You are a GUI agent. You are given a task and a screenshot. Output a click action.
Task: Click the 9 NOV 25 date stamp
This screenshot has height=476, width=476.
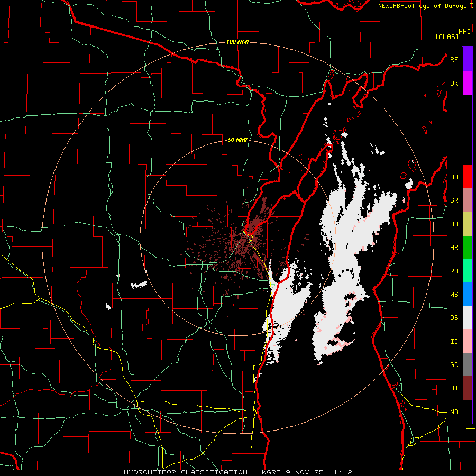click(305, 472)
